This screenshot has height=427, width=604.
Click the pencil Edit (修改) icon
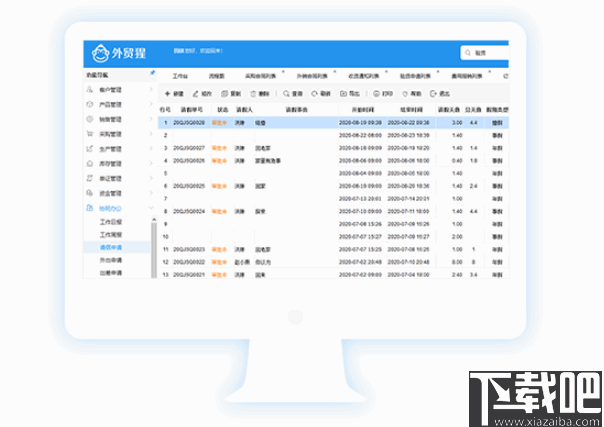[196, 94]
